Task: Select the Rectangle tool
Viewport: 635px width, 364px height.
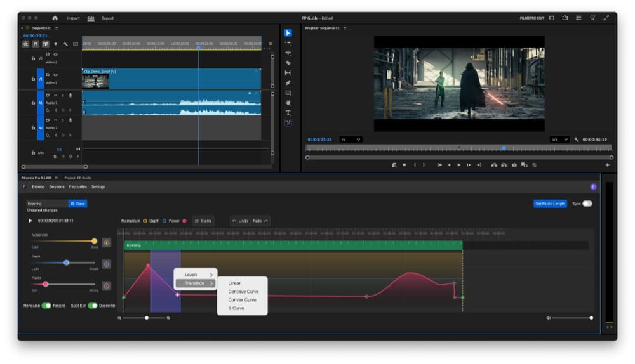Action: point(288,93)
